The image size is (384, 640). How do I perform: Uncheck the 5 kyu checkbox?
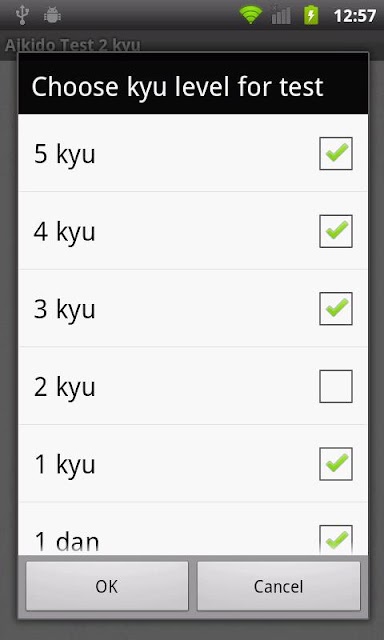[336, 153]
